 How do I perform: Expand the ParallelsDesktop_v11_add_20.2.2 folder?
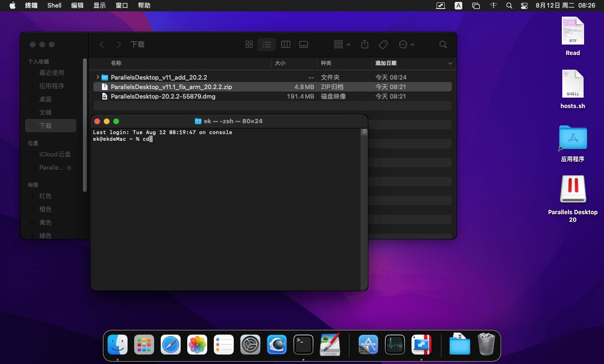point(98,77)
